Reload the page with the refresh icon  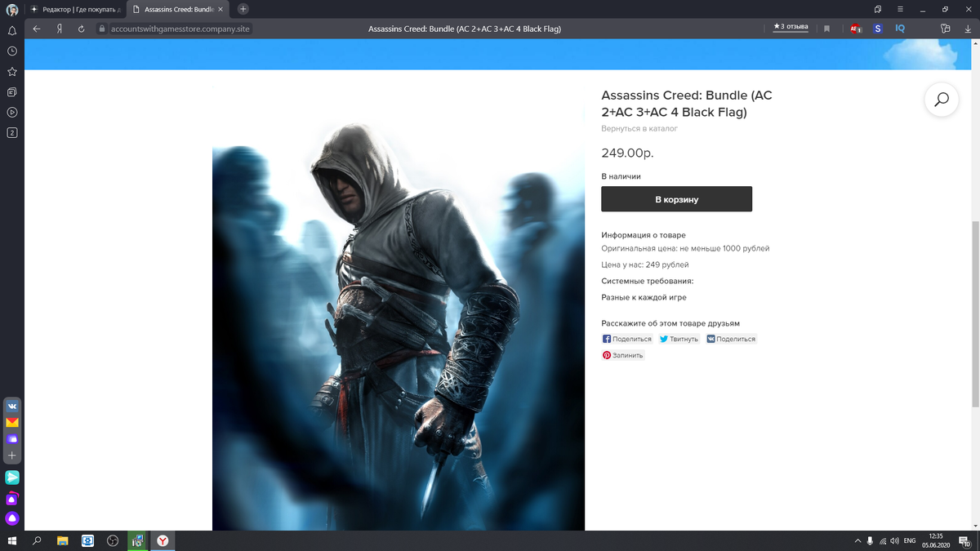click(x=79, y=27)
